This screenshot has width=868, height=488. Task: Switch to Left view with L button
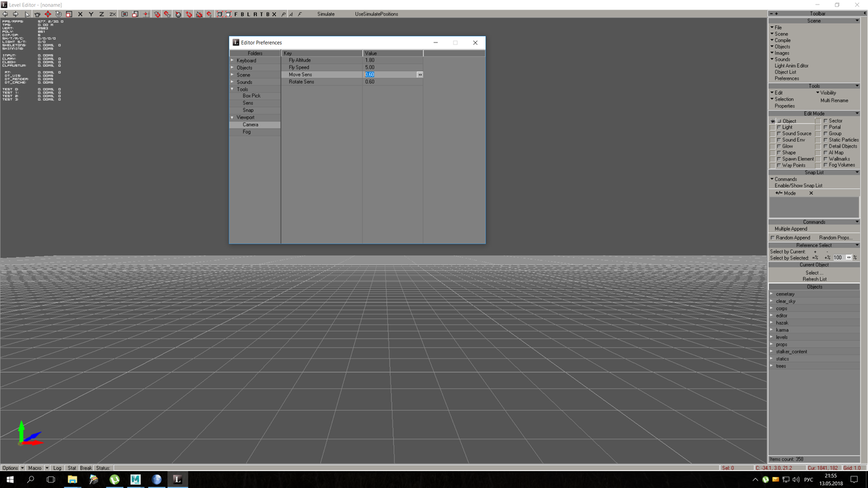pyautogui.click(x=248, y=14)
